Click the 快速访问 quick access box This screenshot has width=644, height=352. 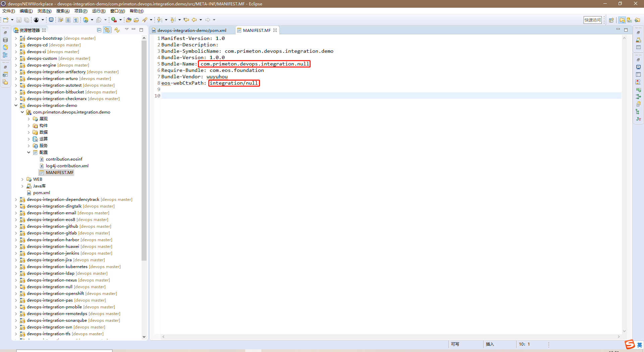pos(593,20)
